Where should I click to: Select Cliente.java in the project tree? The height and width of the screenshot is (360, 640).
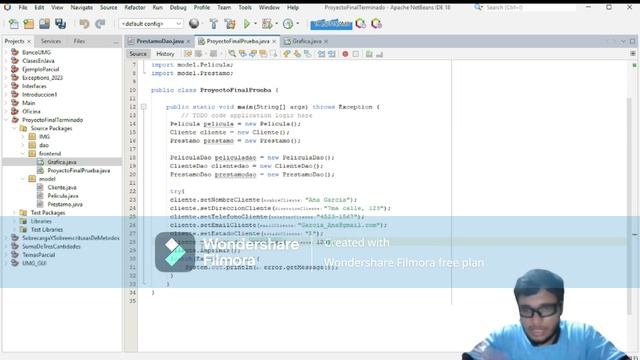coord(62,187)
